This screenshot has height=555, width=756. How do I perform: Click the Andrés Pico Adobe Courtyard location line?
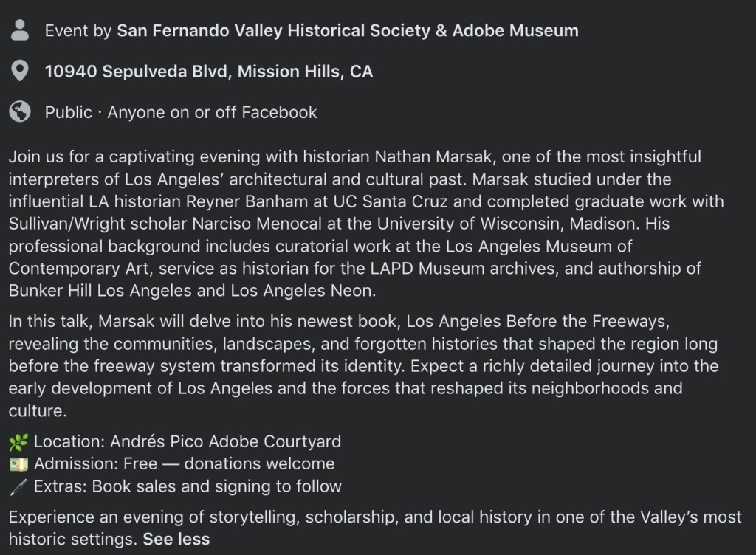[188, 442]
